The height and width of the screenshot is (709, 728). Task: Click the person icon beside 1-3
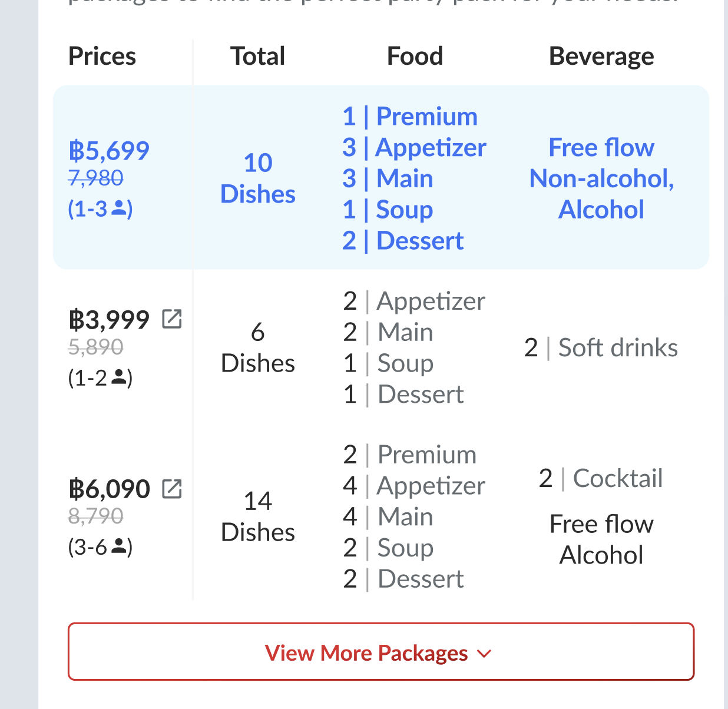click(x=119, y=208)
